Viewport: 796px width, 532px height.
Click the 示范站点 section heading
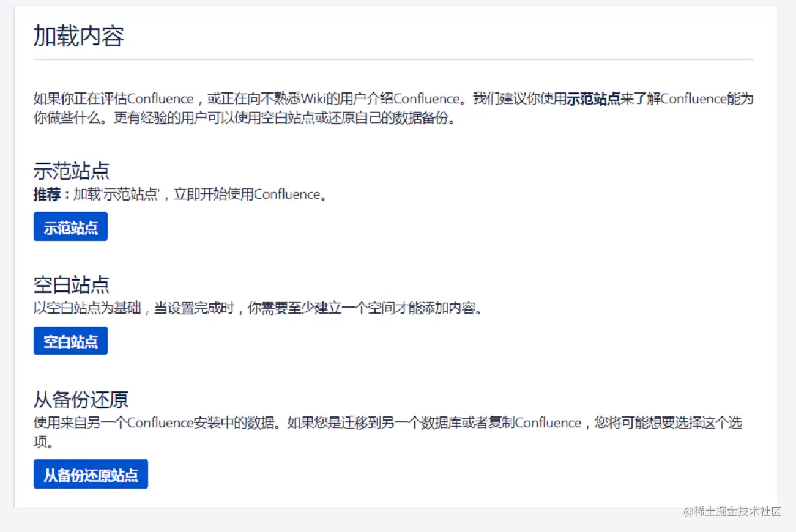[72, 171]
